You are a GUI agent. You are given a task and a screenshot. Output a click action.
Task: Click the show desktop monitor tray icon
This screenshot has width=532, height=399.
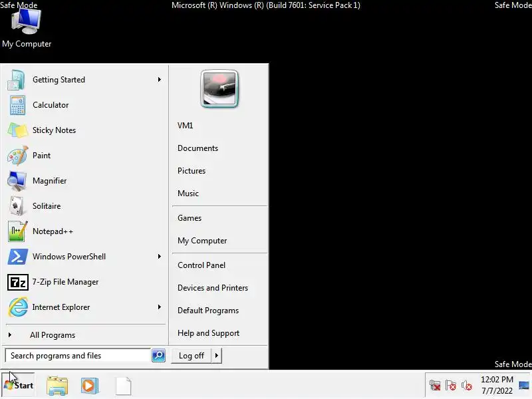524,386
